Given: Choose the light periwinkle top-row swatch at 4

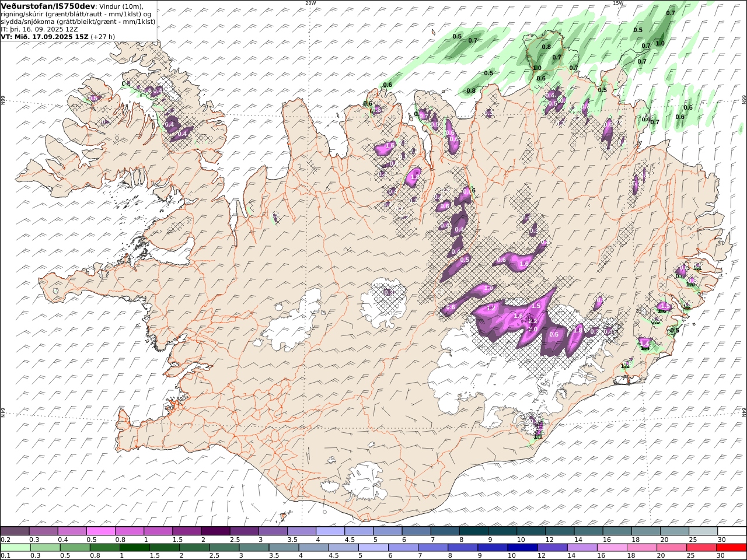Looking at the screenshot, I should (330, 531).
